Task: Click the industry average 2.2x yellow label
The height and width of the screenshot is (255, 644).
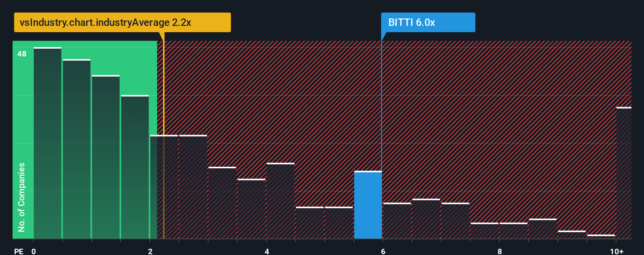Action: 123,22
